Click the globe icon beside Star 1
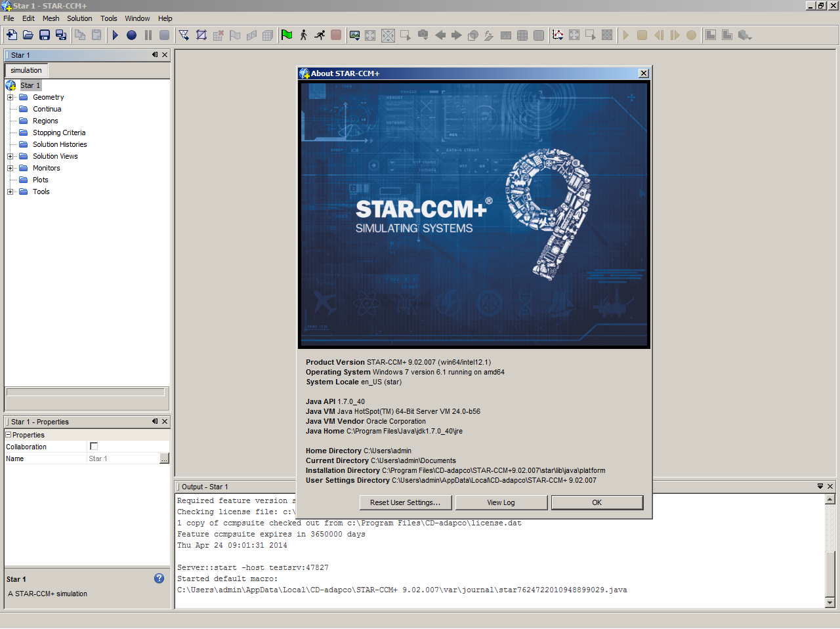 [11, 85]
